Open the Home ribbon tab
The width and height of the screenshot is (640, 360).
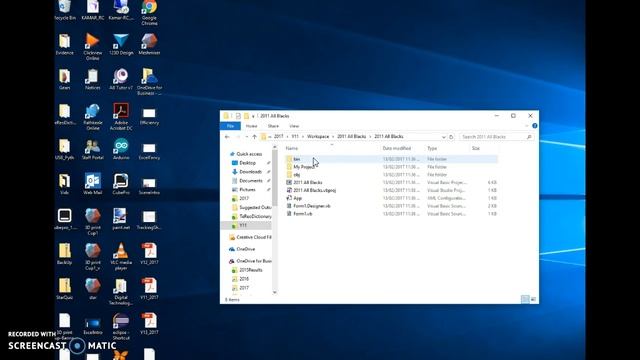(x=251, y=126)
